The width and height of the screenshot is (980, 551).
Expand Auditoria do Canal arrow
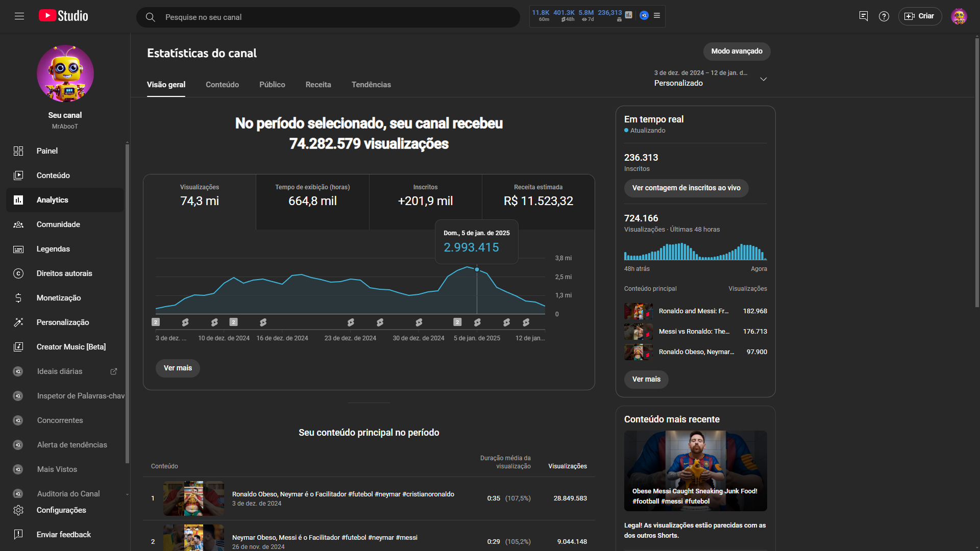pyautogui.click(x=127, y=494)
